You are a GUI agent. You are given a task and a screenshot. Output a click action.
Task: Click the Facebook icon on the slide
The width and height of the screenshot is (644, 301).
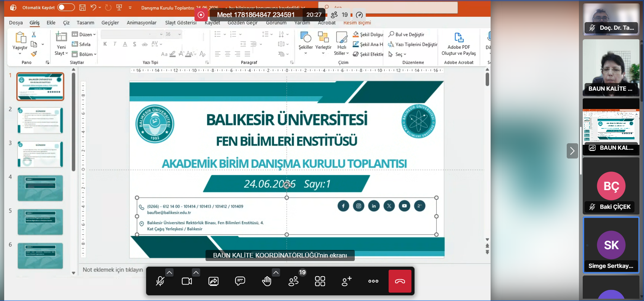[x=343, y=206]
